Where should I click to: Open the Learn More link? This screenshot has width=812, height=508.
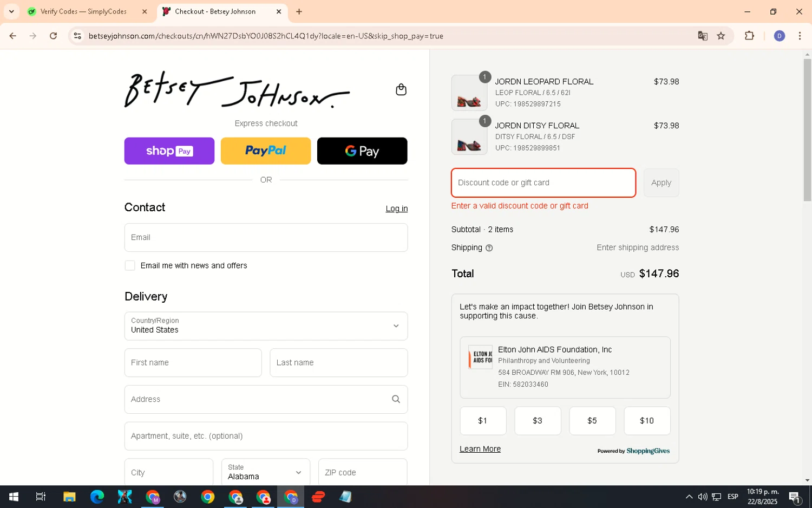point(480,449)
